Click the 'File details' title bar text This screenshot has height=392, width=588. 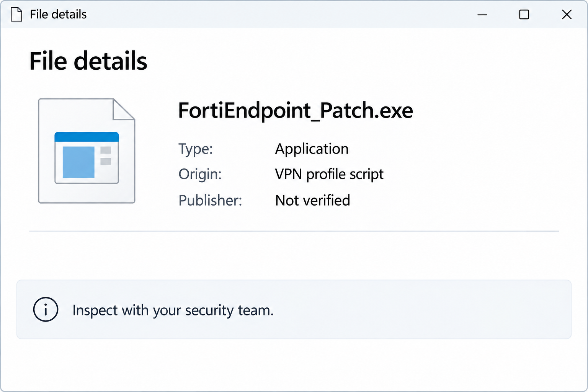coord(58,15)
